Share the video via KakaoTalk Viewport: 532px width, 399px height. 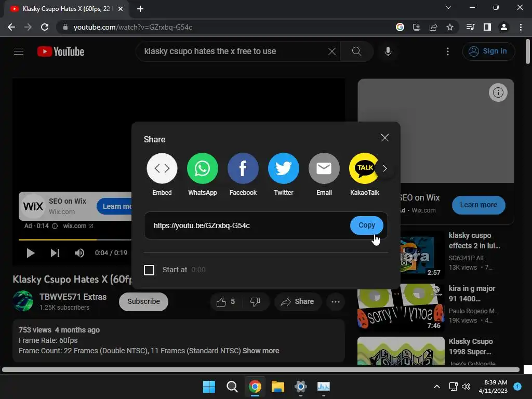(x=364, y=168)
